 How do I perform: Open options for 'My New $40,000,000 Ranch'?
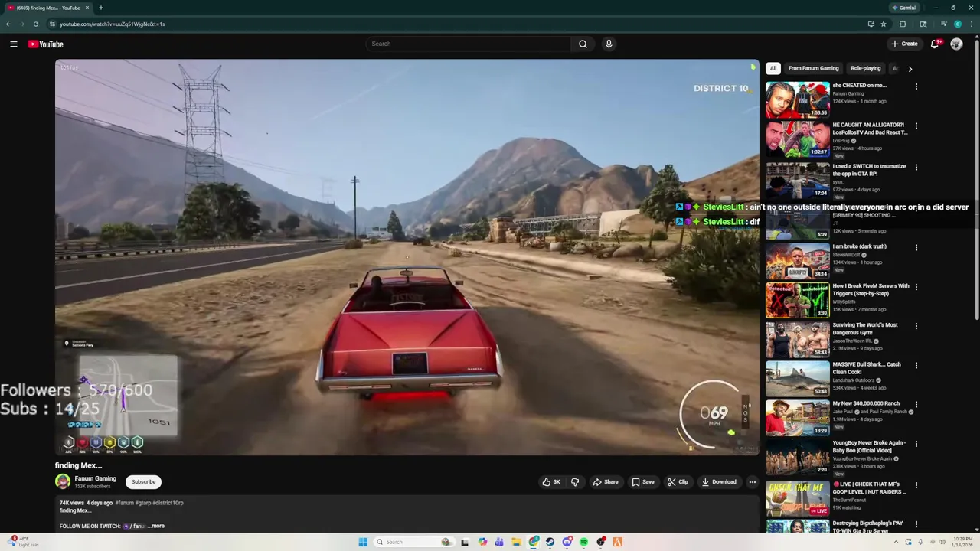tap(916, 405)
